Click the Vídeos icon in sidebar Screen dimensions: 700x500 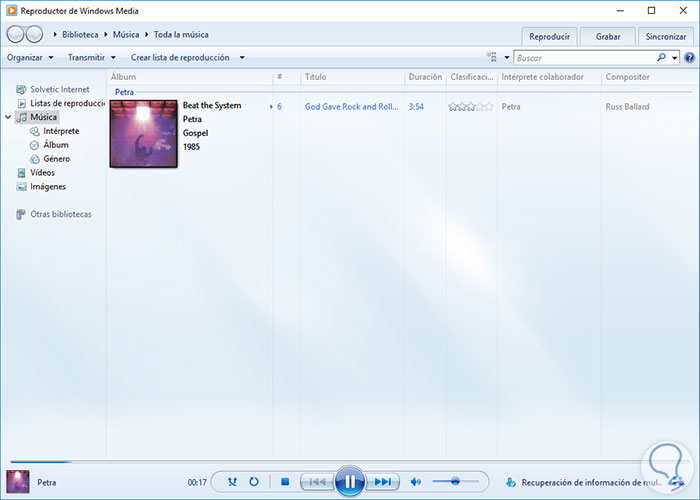[x=21, y=173]
